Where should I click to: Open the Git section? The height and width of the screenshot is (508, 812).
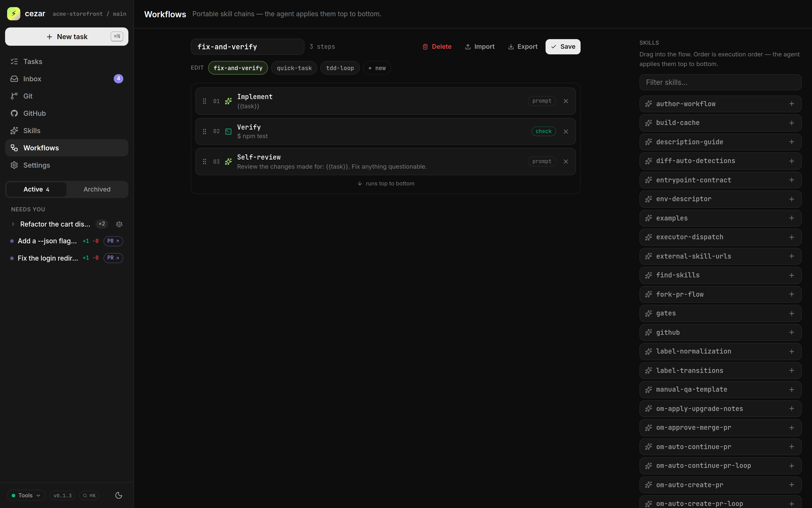[66, 96]
